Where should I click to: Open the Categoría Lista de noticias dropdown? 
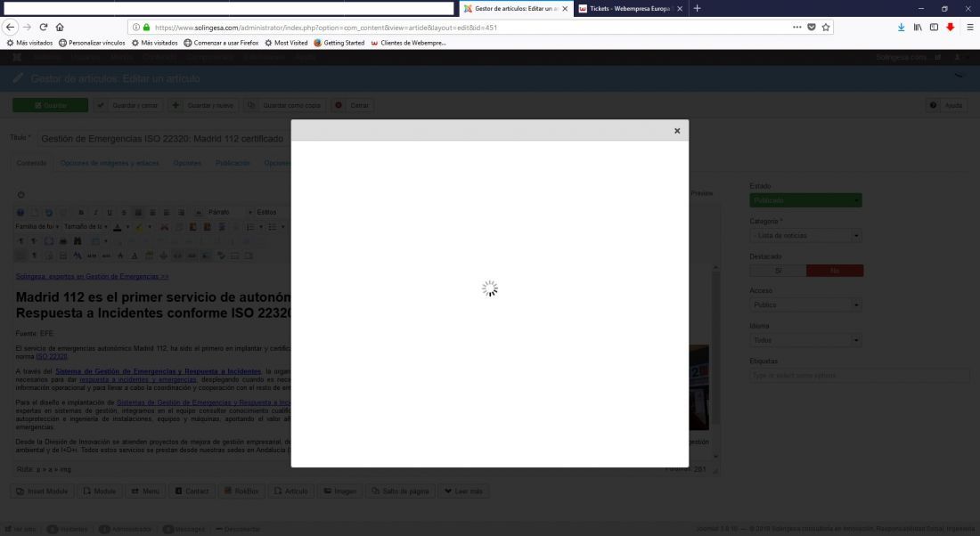805,236
